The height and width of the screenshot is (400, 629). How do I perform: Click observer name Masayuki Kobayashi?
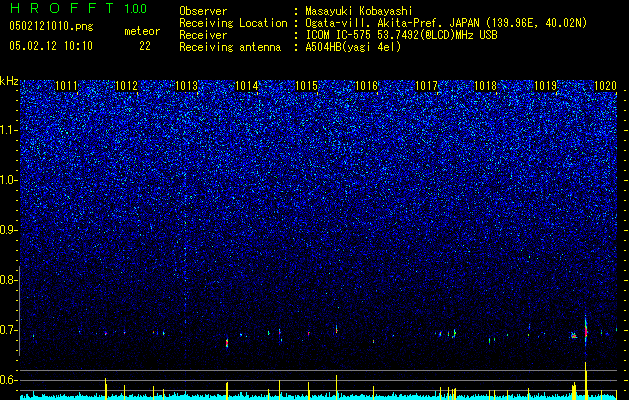359,11
